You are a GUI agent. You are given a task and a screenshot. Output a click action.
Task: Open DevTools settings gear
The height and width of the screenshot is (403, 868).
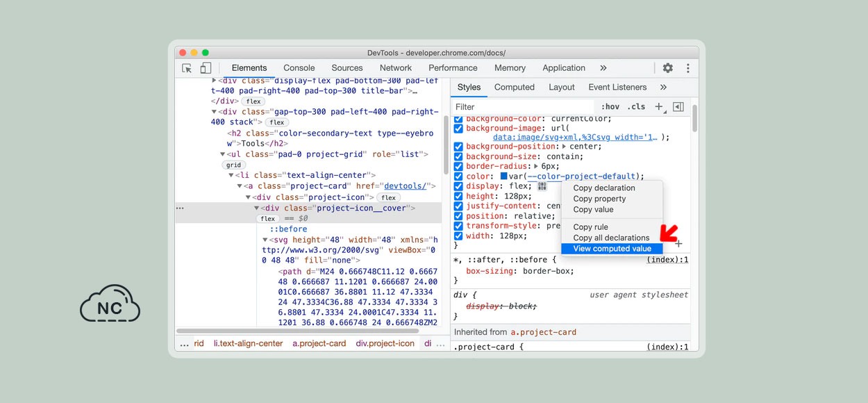point(668,68)
